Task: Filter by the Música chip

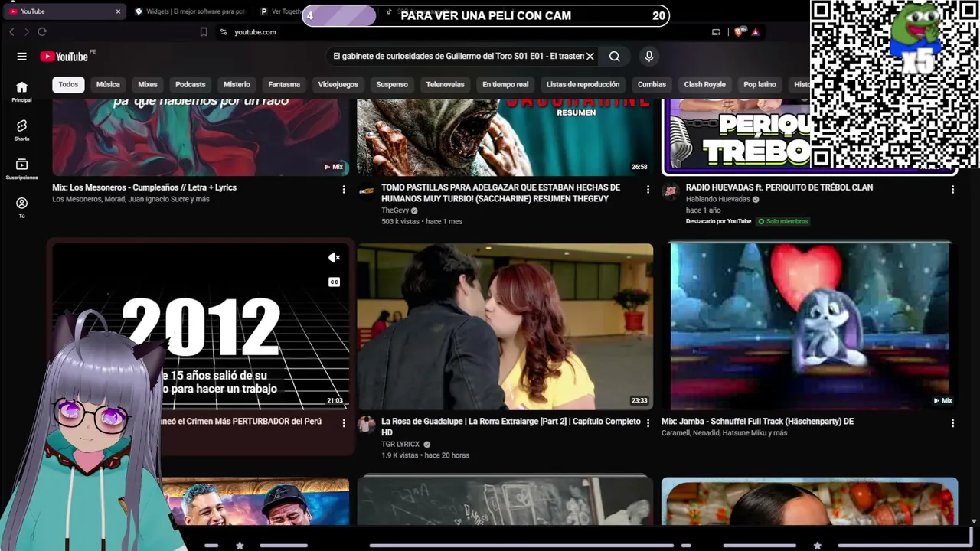Action: click(x=108, y=84)
